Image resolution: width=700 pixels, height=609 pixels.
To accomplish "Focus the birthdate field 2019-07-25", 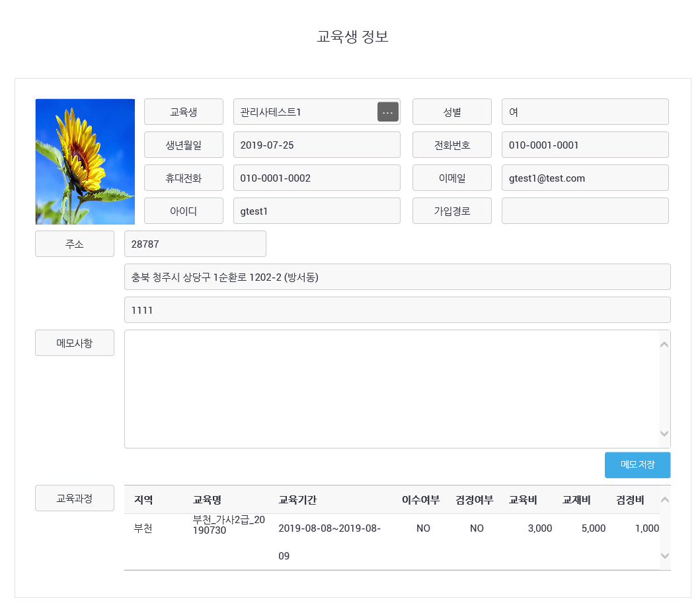I will [317, 145].
